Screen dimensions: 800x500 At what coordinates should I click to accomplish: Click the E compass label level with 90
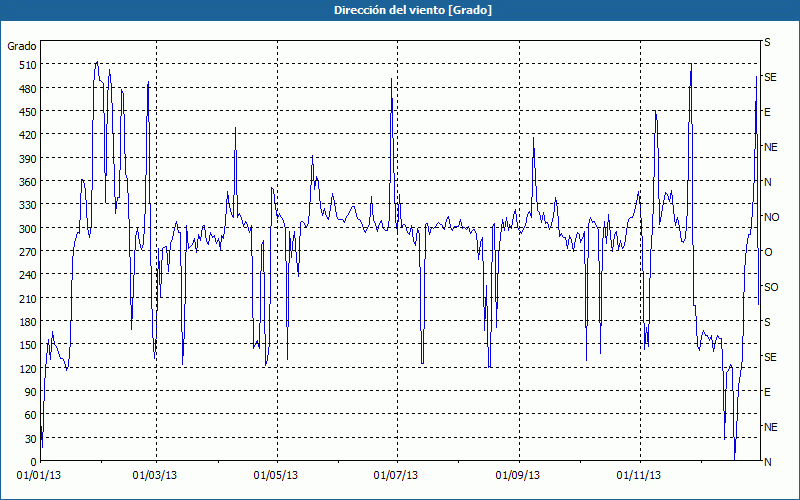(767, 392)
